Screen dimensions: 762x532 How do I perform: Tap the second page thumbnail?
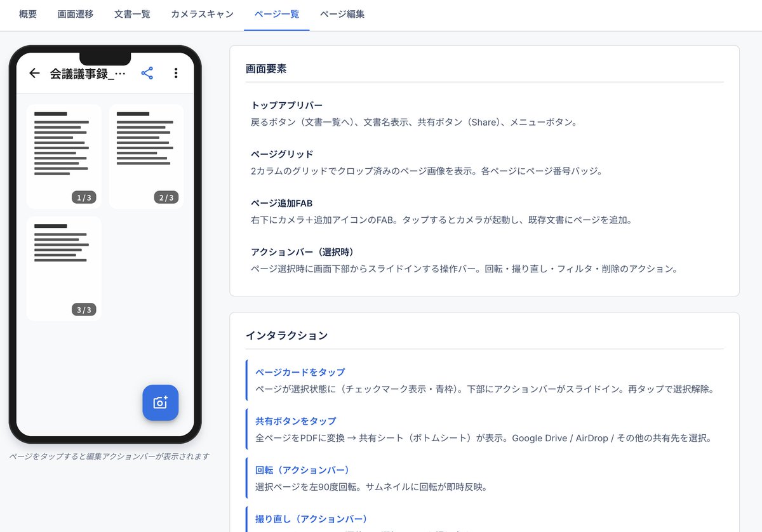pyautogui.click(x=146, y=156)
